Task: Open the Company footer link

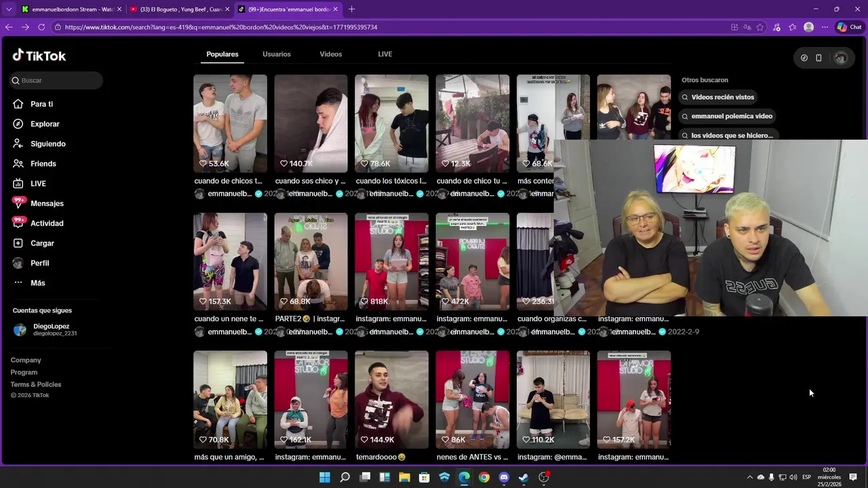Action: [26, 360]
